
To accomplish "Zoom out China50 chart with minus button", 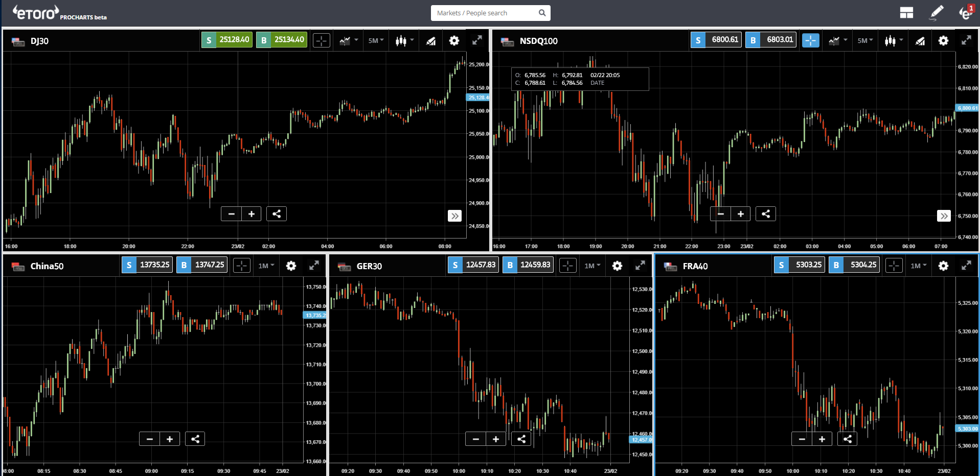I will coord(149,439).
